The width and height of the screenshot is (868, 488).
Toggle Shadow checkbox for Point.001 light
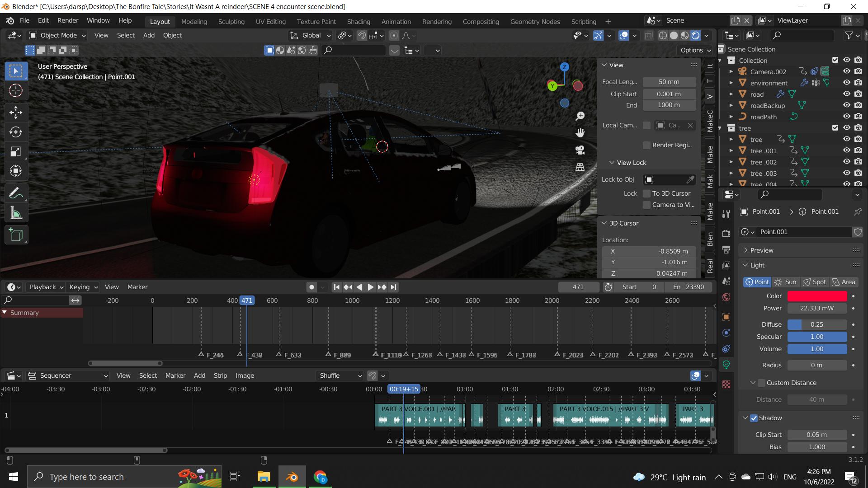pos(754,417)
